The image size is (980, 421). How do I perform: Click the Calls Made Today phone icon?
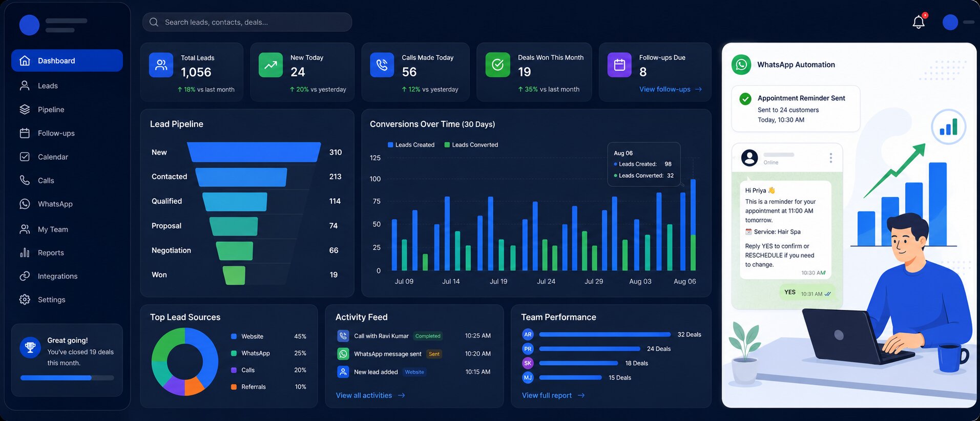382,65
